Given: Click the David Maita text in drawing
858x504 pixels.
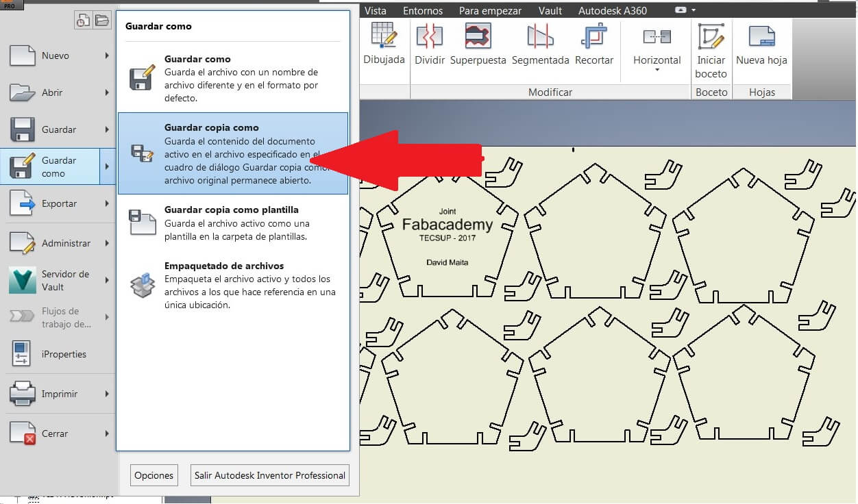Looking at the screenshot, I should (448, 262).
